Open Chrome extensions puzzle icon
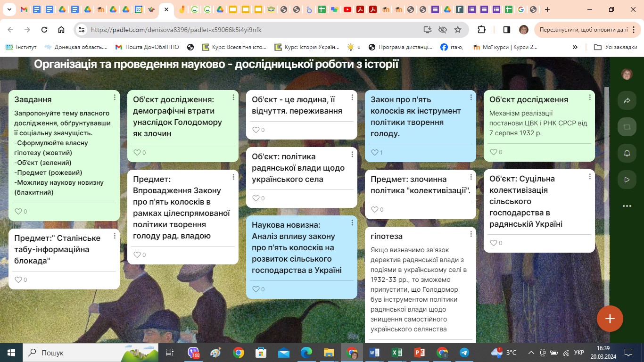The image size is (644, 362). tap(481, 30)
